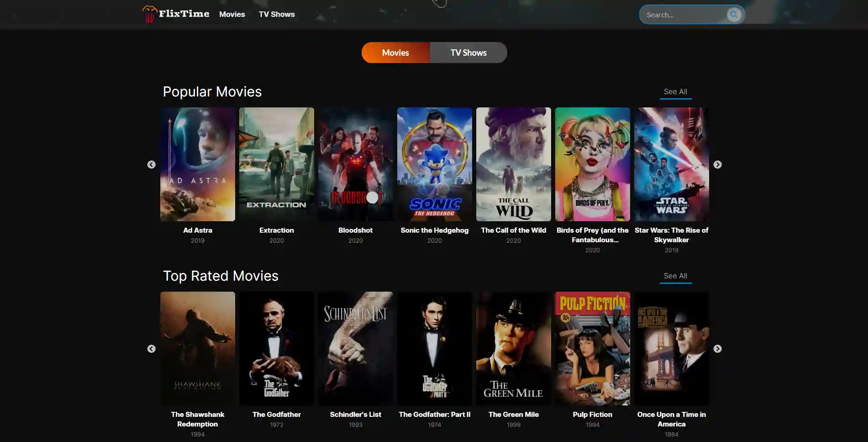
Task: Open the Schindler's List poster
Action: pos(356,348)
